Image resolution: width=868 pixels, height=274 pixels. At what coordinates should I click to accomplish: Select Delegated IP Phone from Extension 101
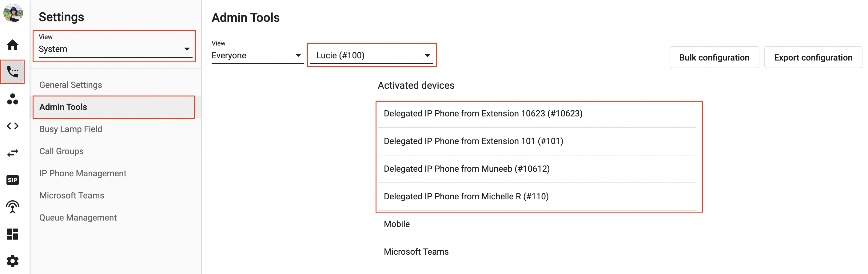pyautogui.click(x=537, y=141)
